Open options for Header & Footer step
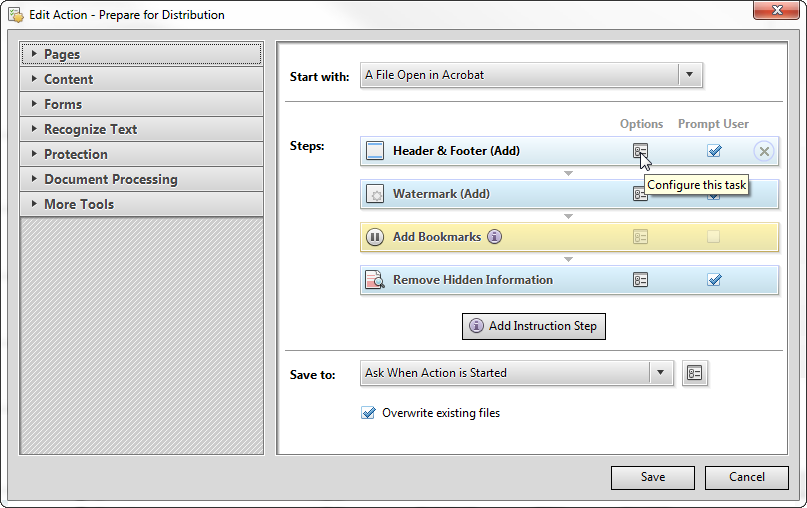807x508 pixels. [x=640, y=151]
